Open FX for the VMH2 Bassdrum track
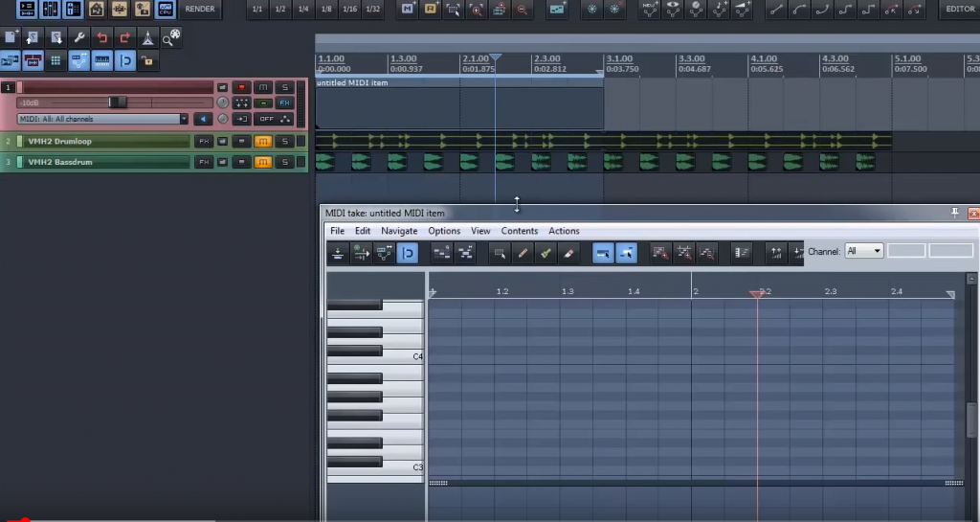Viewport: 980px width, 522px height. [x=204, y=162]
